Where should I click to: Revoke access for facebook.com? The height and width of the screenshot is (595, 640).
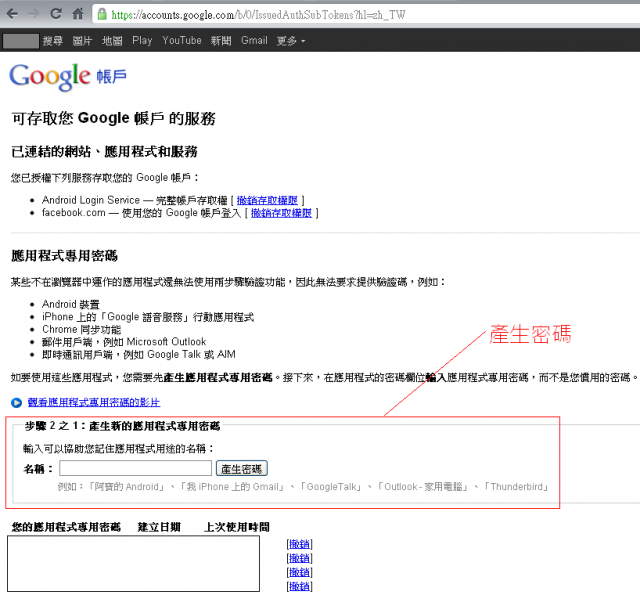coord(281,213)
